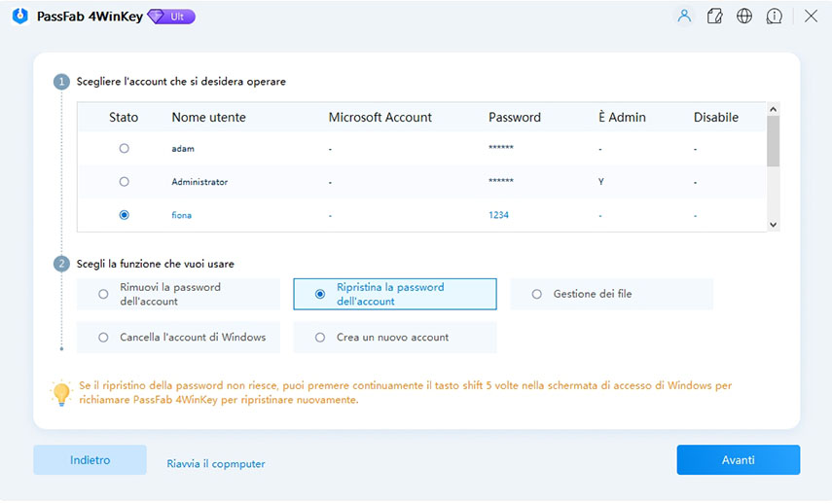The width and height of the screenshot is (832, 504).
Task: Click the PassFab logo icon
Action: click(20, 17)
